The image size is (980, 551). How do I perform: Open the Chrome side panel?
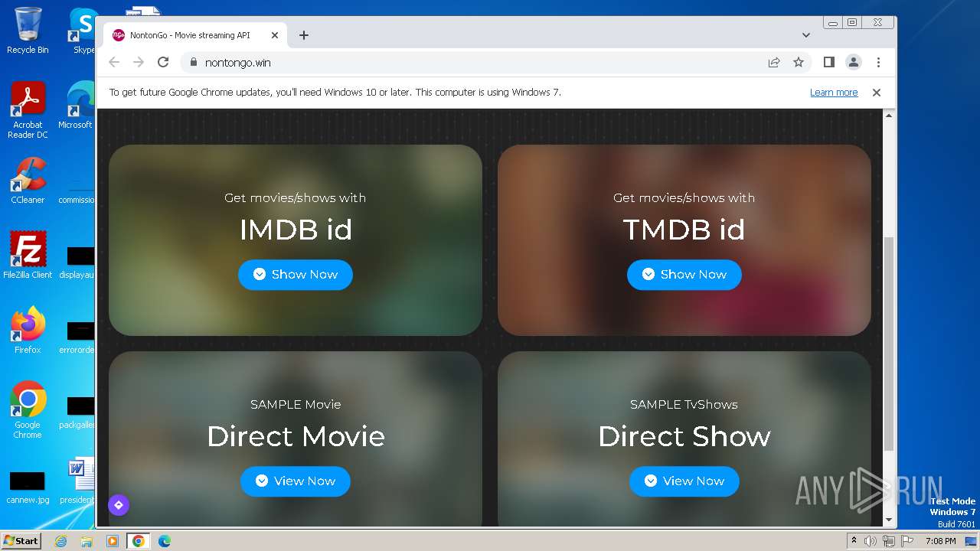pyautogui.click(x=828, y=63)
